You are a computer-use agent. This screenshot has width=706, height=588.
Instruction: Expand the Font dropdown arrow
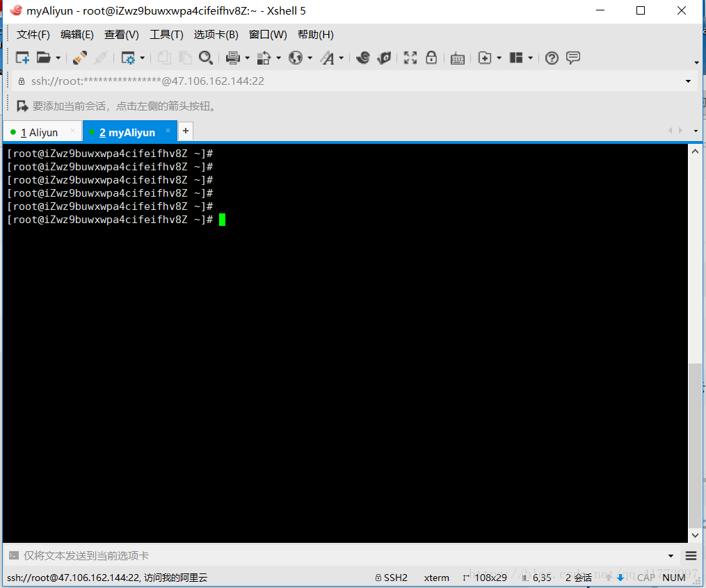tap(342, 58)
